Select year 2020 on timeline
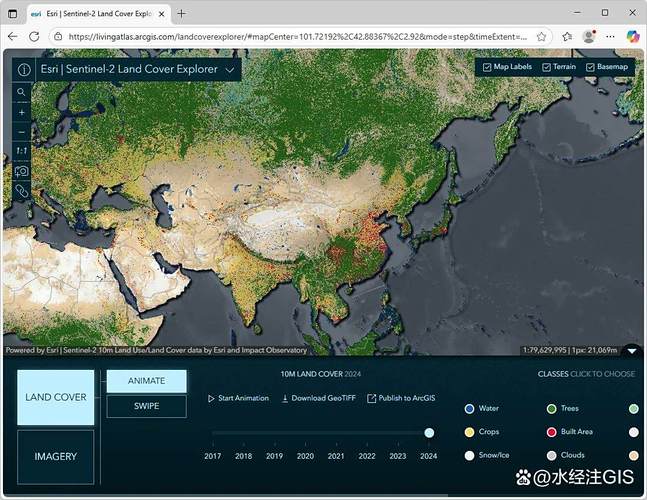This screenshot has height=500, width=647. [x=305, y=456]
